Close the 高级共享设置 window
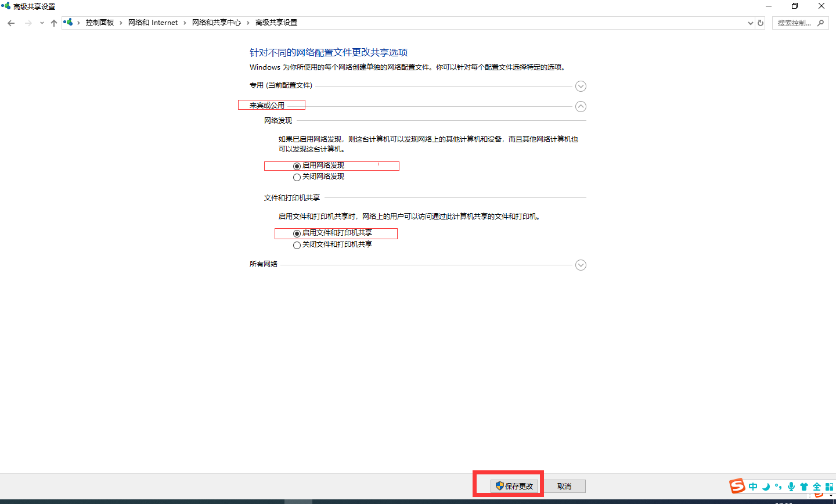 coord(821,6)
